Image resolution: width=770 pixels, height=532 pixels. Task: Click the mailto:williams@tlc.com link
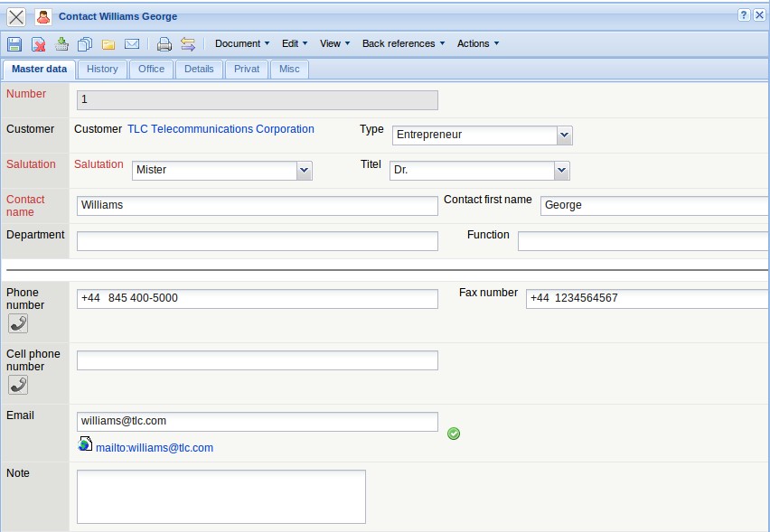tap(154, 447)
